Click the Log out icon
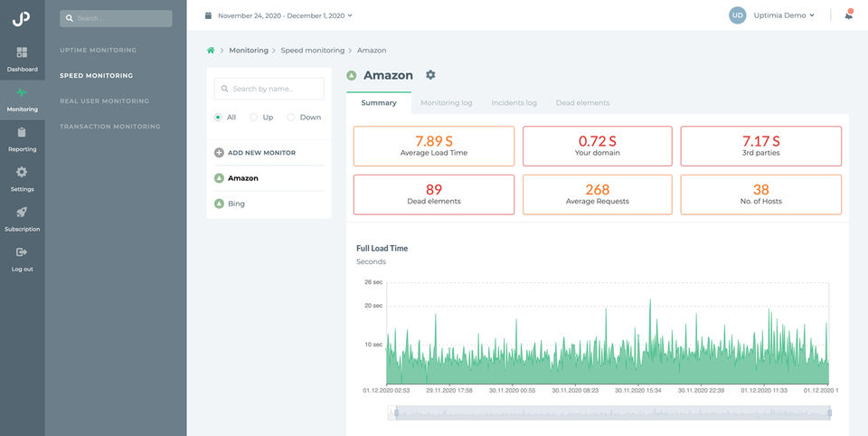This screenshot has height=436, width=868. click(x=22, y=252)
